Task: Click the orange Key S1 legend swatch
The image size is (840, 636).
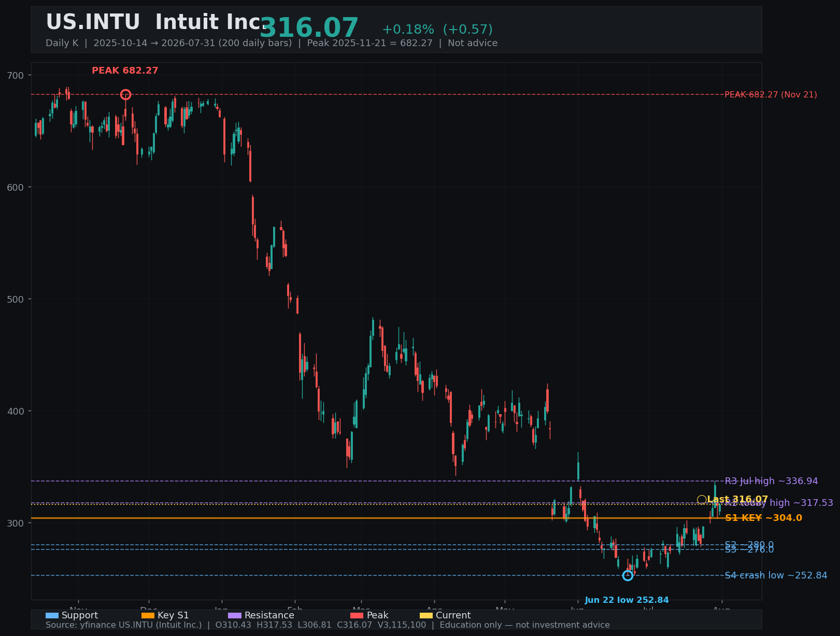Action: click(148, 616)
